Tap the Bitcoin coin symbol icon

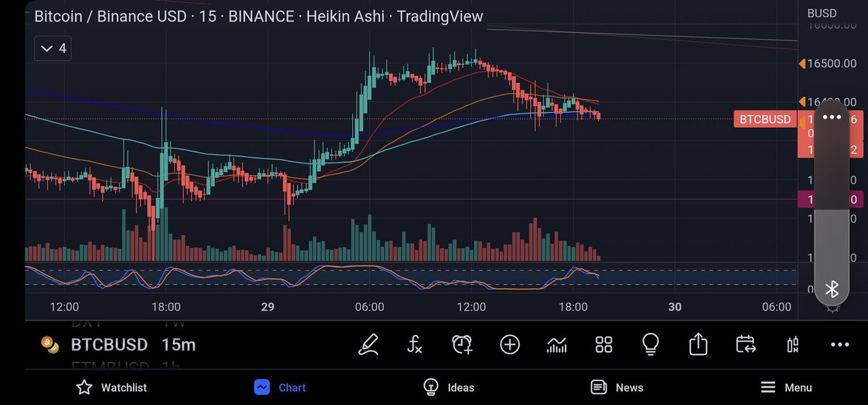(50, 345)
